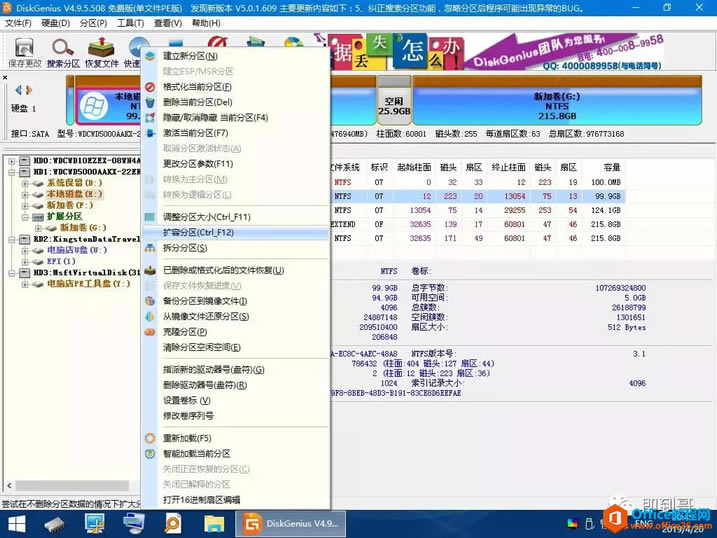Select 调整分区大小(Ctrl_F11) entry
The width and height of the screenshot is (717, 538).
pos(207,217)
